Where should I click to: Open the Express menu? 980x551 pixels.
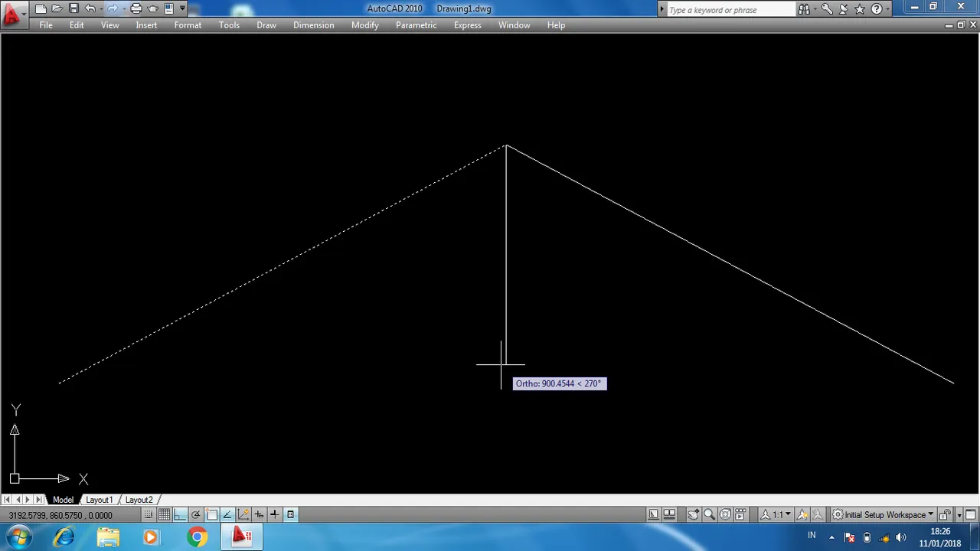[468, 25]
